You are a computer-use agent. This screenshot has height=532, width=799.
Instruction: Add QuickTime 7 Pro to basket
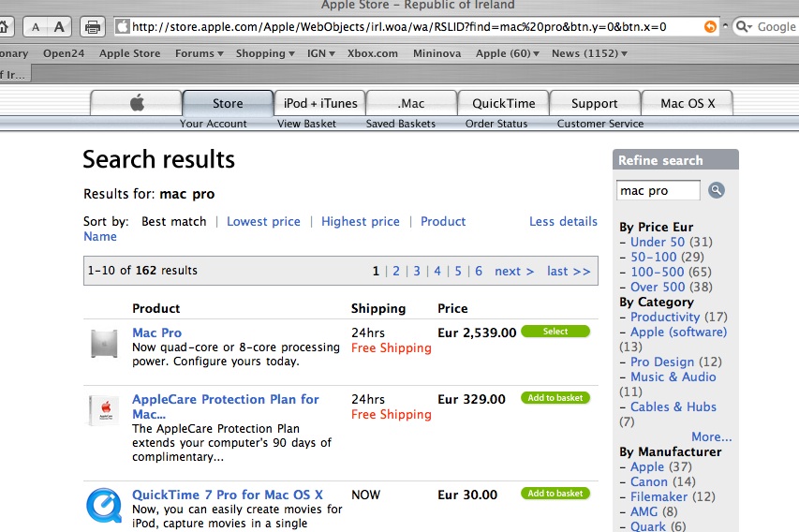pos(555,494)
